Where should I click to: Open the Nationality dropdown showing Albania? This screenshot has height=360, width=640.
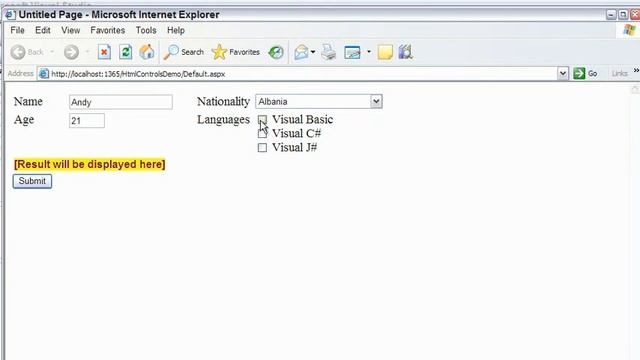pyautogui.click(x=319, y=101)
